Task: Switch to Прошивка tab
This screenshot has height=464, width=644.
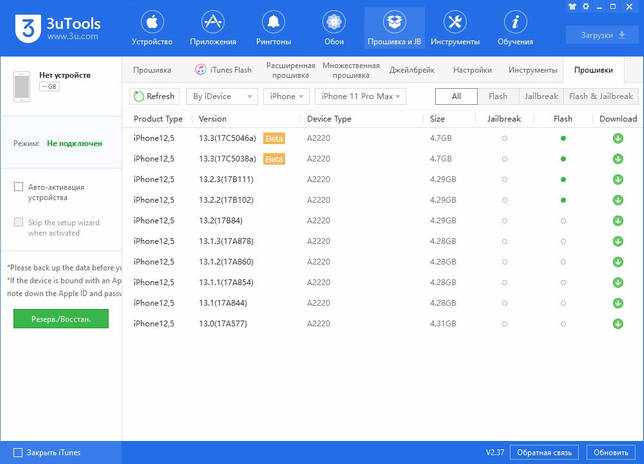Action: [152, 70]
